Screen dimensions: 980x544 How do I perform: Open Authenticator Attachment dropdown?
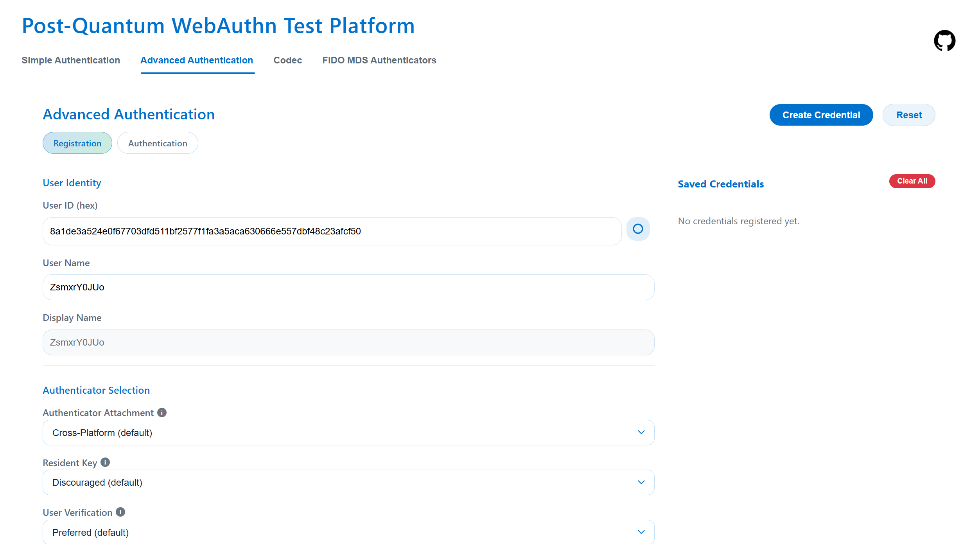point(348,432)
